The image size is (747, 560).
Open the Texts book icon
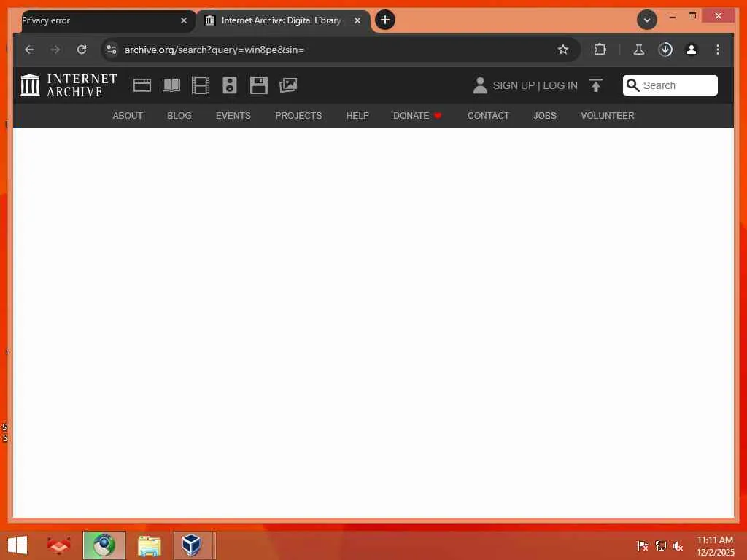coord(171,85)
